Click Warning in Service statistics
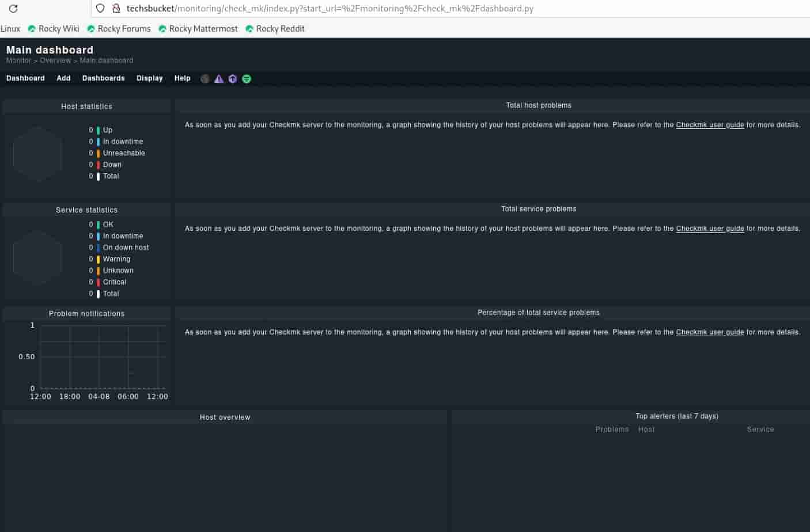Viewport: 810px width, 532px height. pos(116,259)
